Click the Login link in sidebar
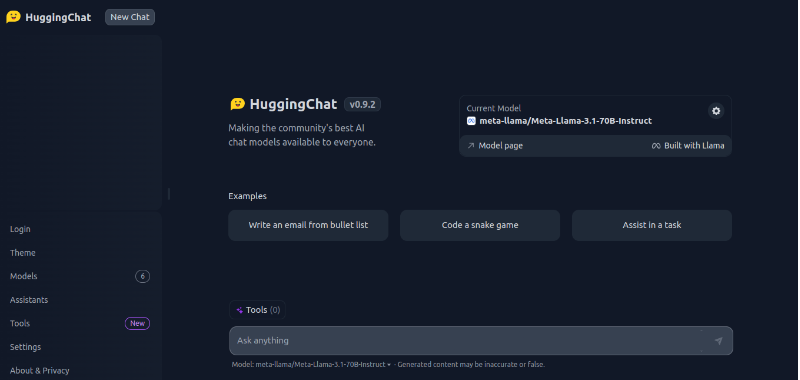Viewport: 800px width, 380px height. click(20, 230)
